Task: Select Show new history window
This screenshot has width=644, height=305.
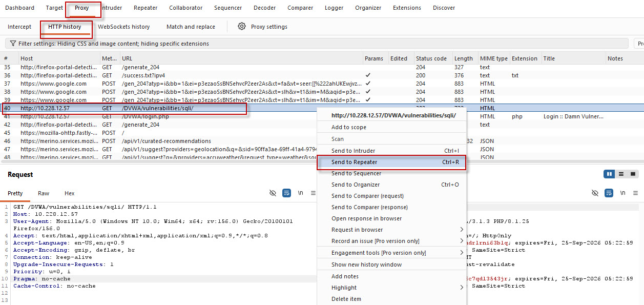Action: pos(392,265)
